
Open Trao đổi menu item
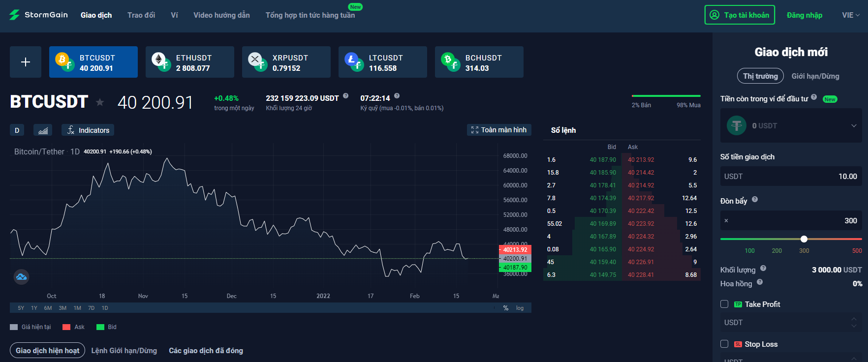point(141,15)
